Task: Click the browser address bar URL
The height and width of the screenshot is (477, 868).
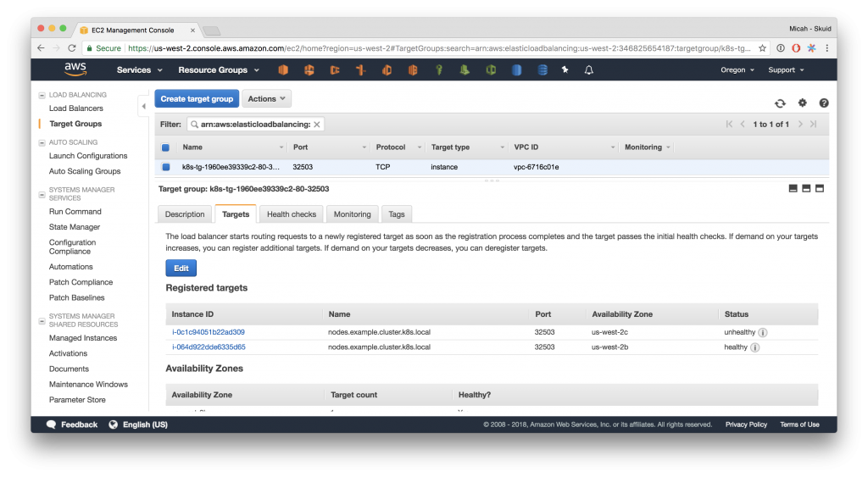Action: click(x=439, y=48)
